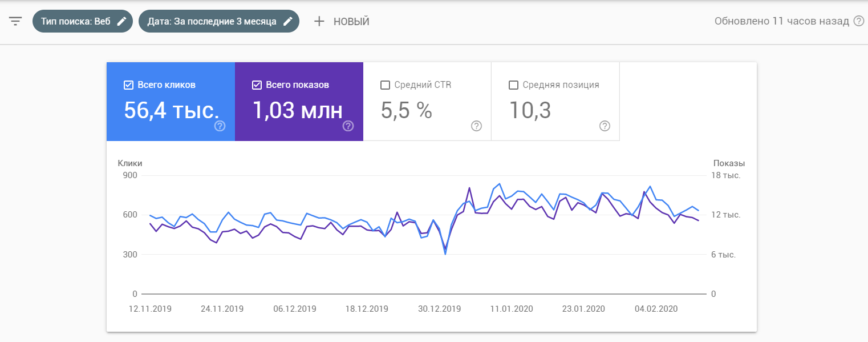
Task: Click the 6 тыс. impressions axis value
Action: (723, 255)
